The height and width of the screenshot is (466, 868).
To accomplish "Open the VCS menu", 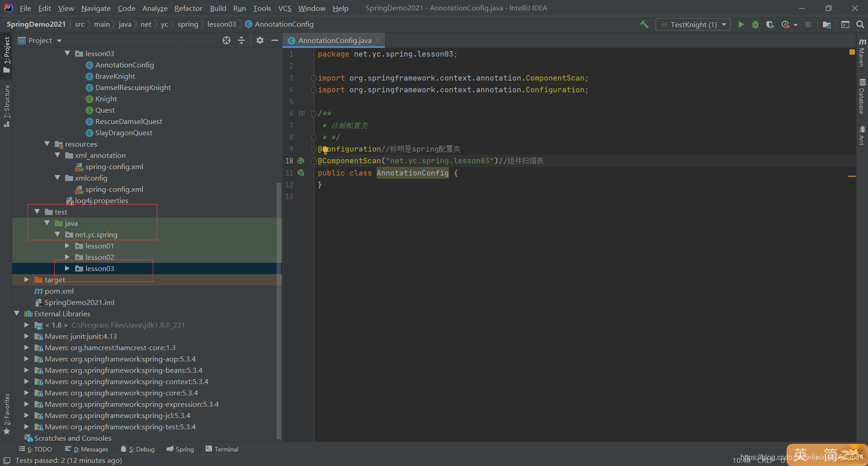I will [285, 8].
